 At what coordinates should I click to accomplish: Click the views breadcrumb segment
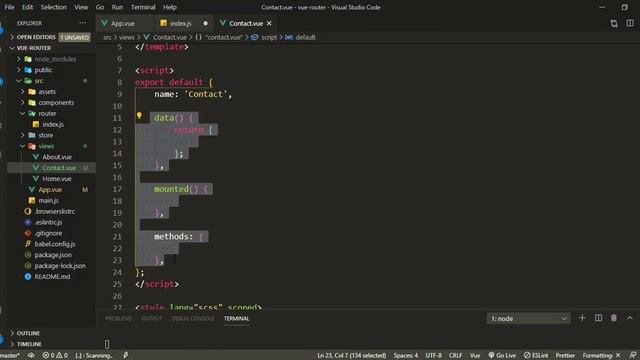point(127,37)
